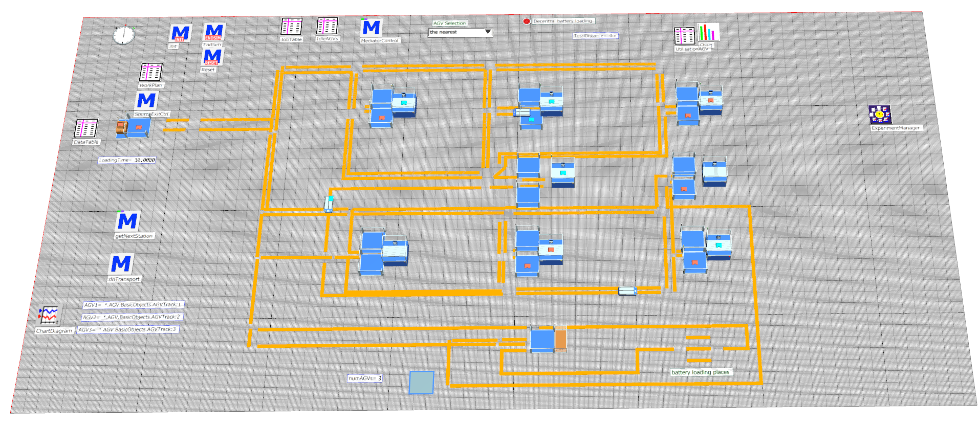Toggle the Decentral battery loading red indicator
Image resolution: width=980 pixels, height=425 pixels.
527,21
